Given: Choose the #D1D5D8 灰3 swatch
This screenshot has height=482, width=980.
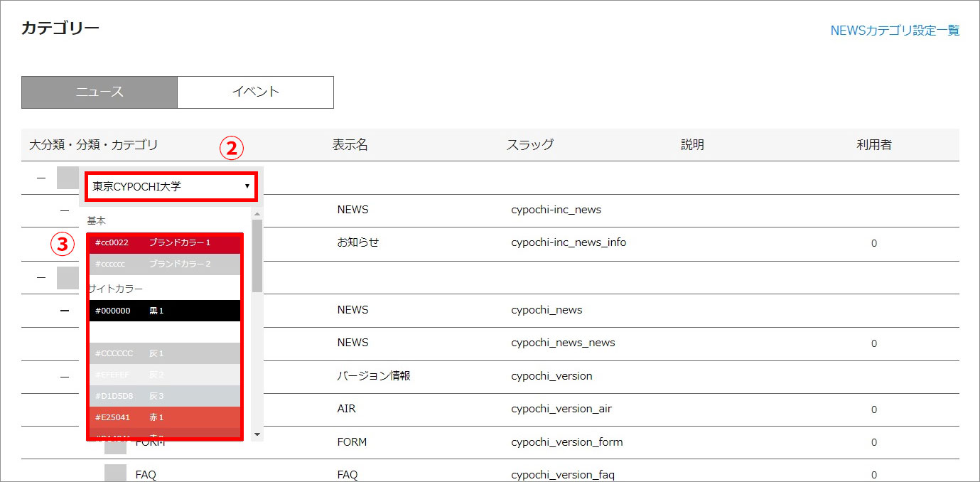Looking at the screenshot, I should pos(165,396).
